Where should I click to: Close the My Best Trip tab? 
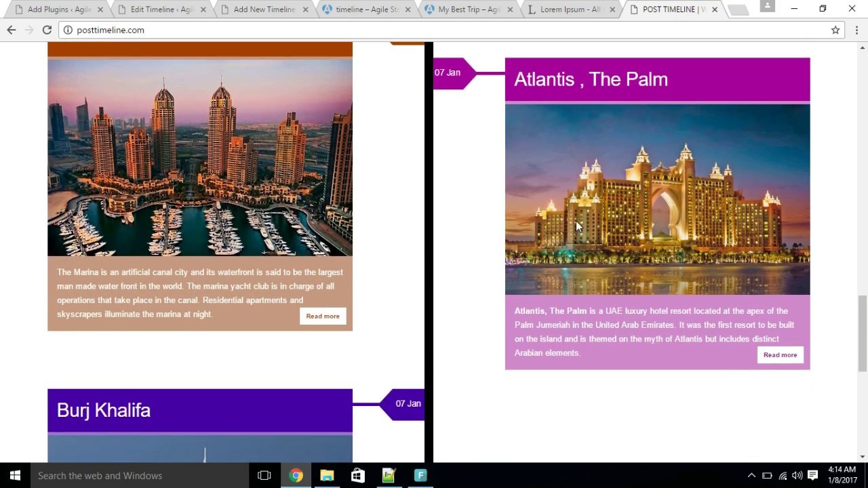pos(510,9)
